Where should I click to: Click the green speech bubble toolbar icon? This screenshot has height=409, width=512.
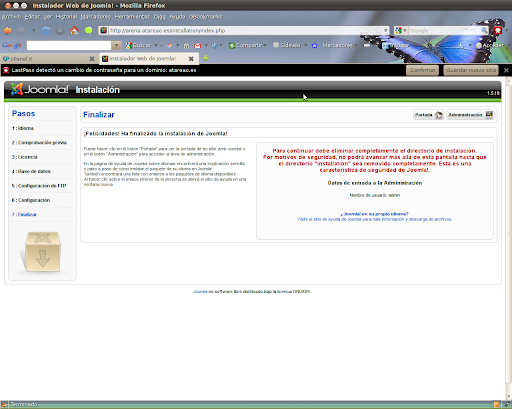(x=88, y=31)
